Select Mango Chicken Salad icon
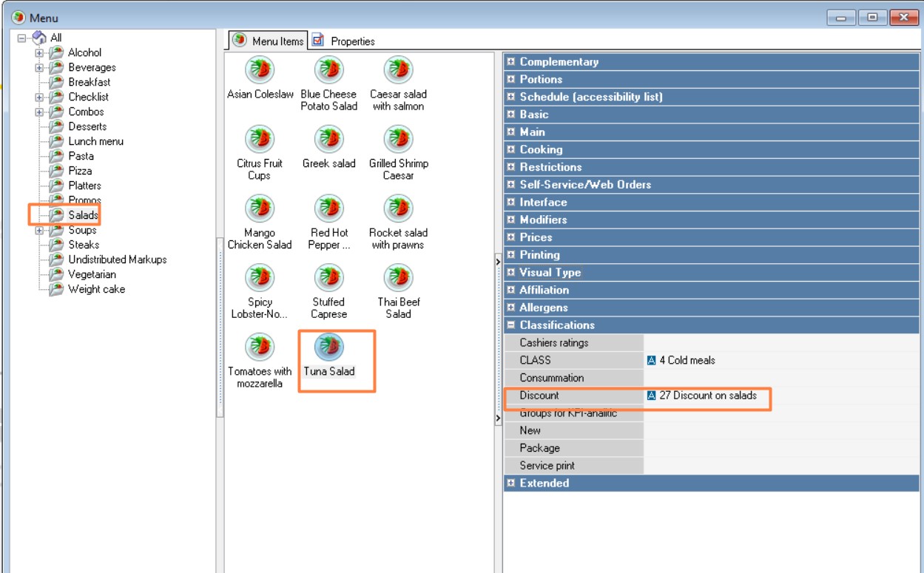Image resolution: width=924 pixels, height=573 pixels. 260,208
